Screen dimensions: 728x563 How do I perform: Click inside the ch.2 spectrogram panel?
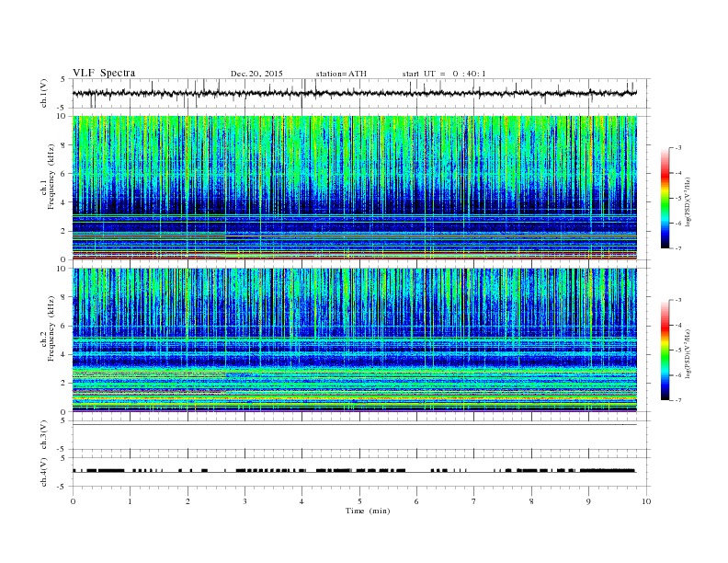(355, 339)
